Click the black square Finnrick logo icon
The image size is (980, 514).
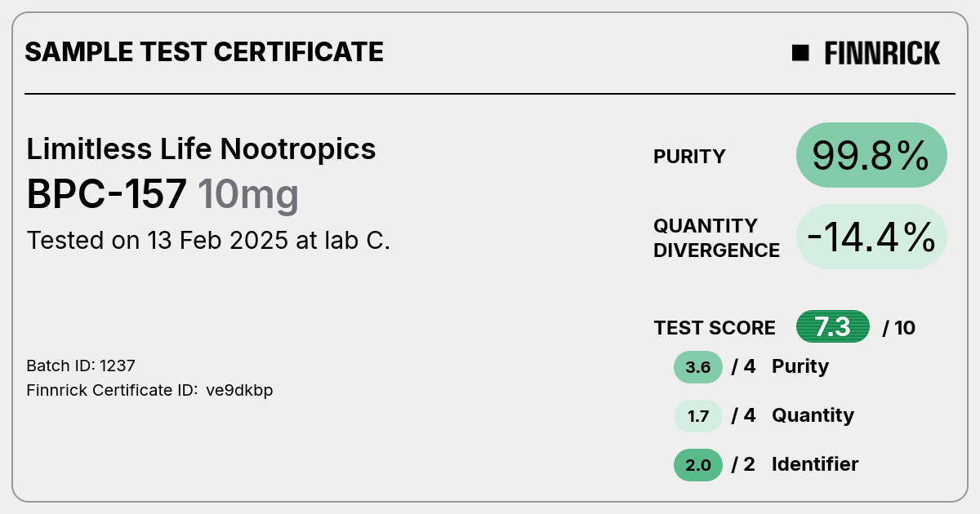coord(800,53)
